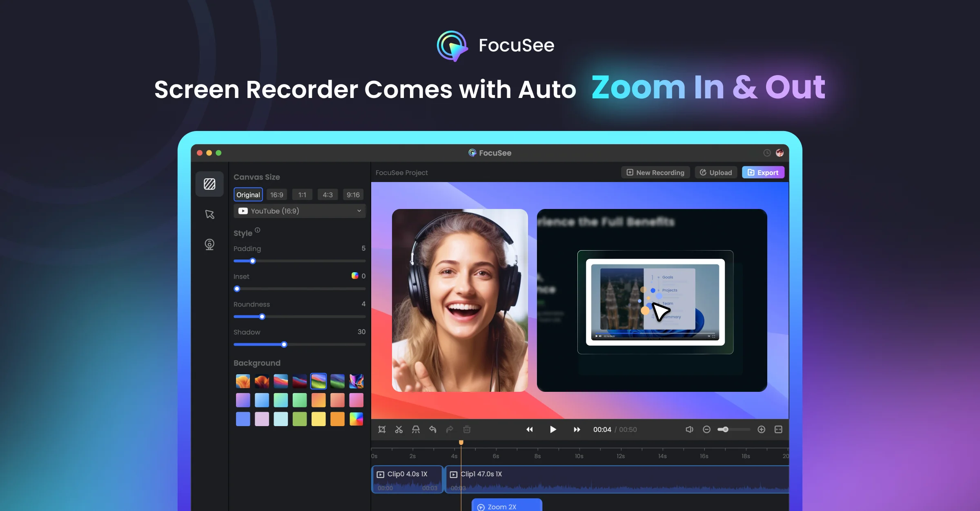This screenshot has height=511, width=980.
Task: Select the crop tool in the editing toolbar
Action: click(381, 429)
